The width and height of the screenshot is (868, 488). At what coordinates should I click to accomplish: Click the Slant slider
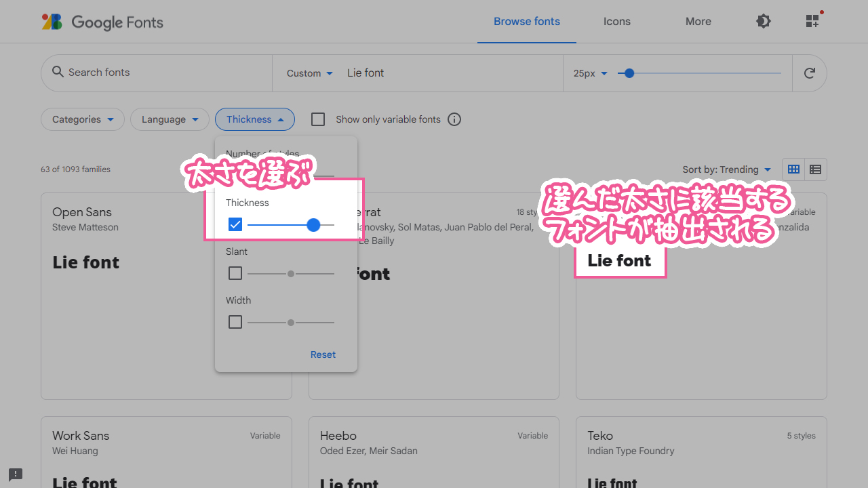[291, 274]
